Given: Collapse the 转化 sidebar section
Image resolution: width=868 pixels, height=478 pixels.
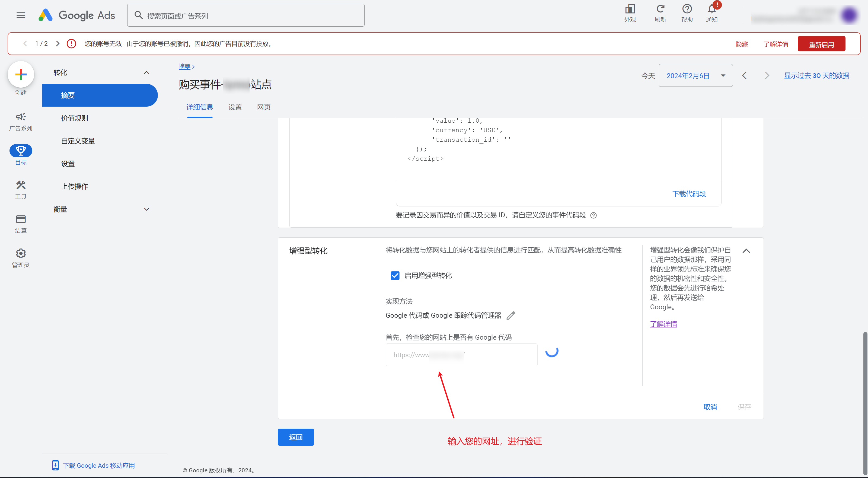Looking at the screenshot, I should tap(146, 72).
